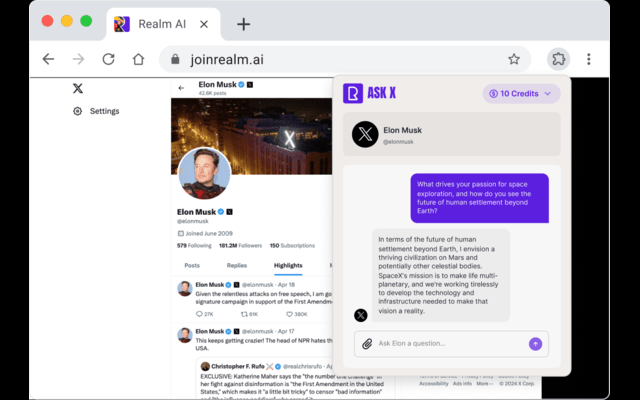Image resolution: width=640 pixels, height=400 pixels.
Task: Open the extensions puzzle icon
Action: (558, 59)
